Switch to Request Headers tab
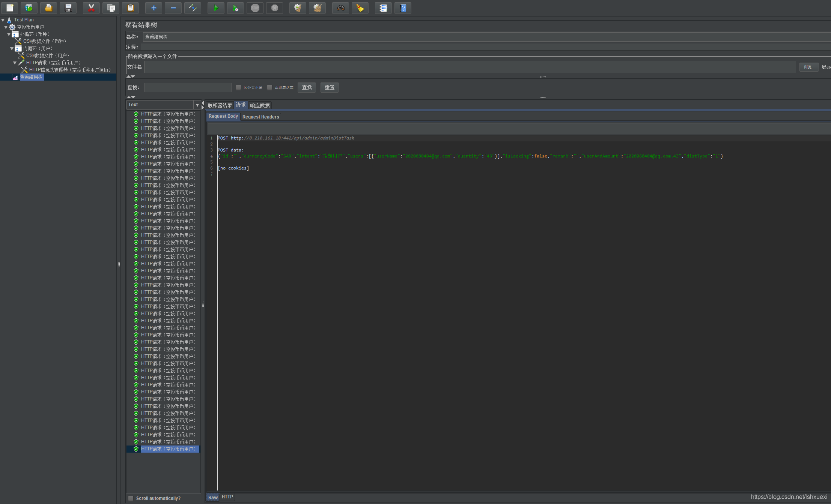Image resolution: width=831 pixels, height=504 pixels. tap(260, 117)
